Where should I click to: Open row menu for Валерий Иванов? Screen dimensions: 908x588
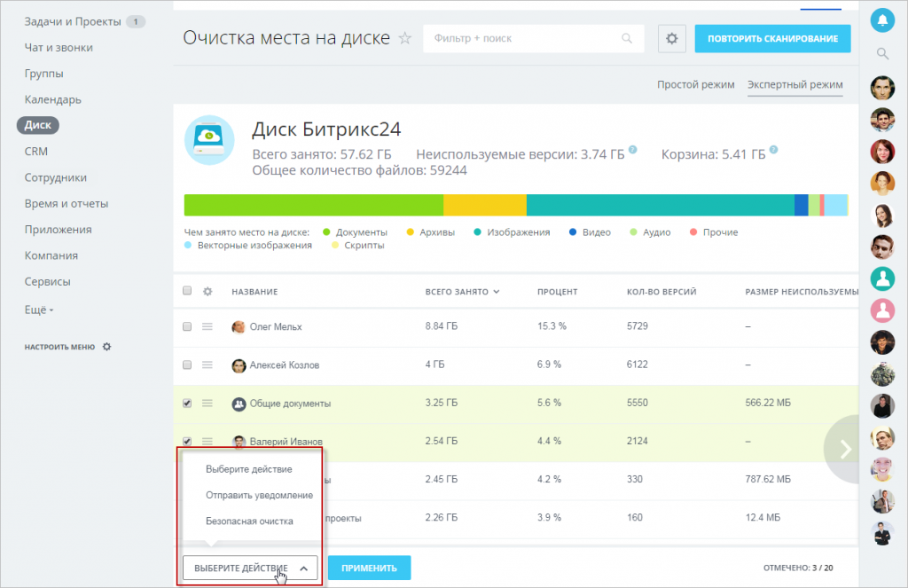(x=207, y=441)
